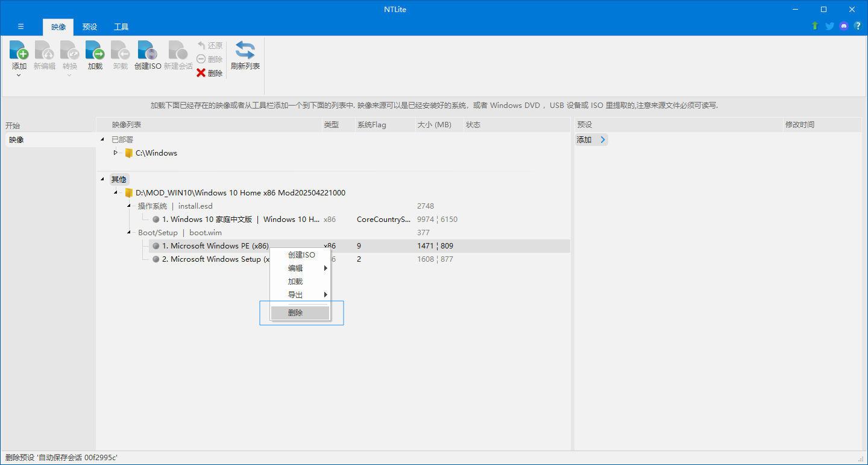Select the D:\MOD_WIN10\Windows 10 Home x86 row
Screen dimensions: 868x465
[241, 193]
